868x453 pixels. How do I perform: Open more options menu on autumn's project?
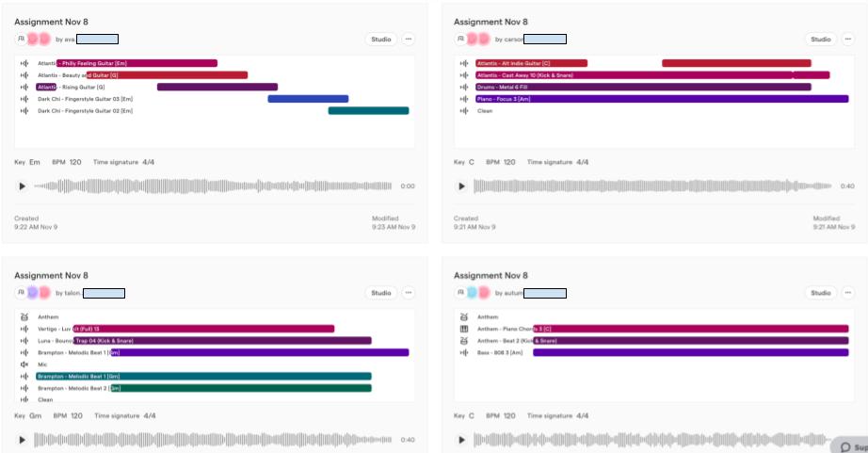848,293
